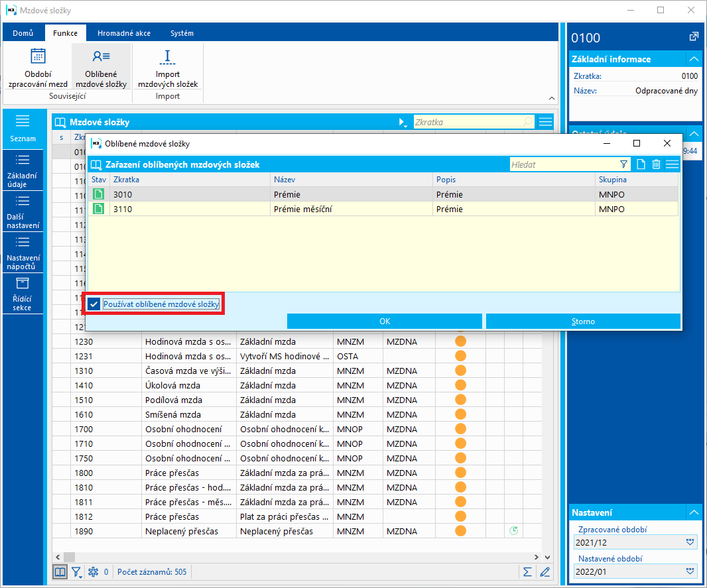This screenshot has width=707, height=588.
Task: Open Nastavené období dropdown
Action: pyautogui.click(x=690, y=571)
